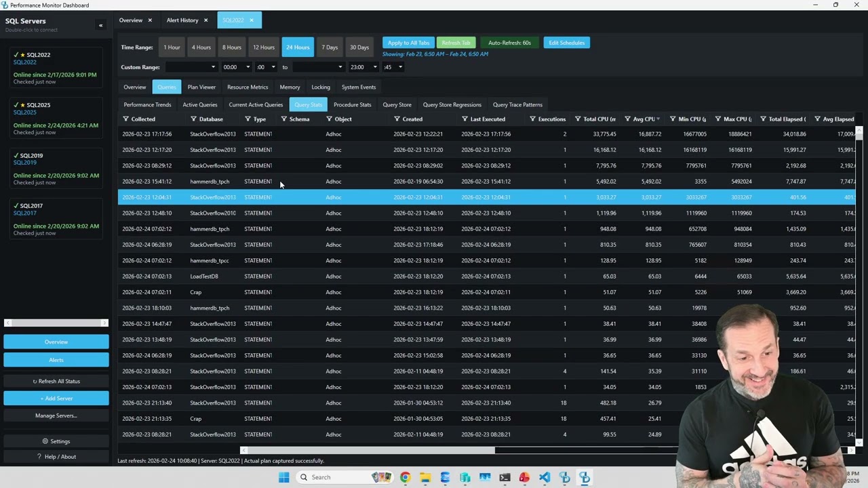Select 4 Hours time range
Screen dimensions: 868x488
pyautogui.click(x=201, y=47)
